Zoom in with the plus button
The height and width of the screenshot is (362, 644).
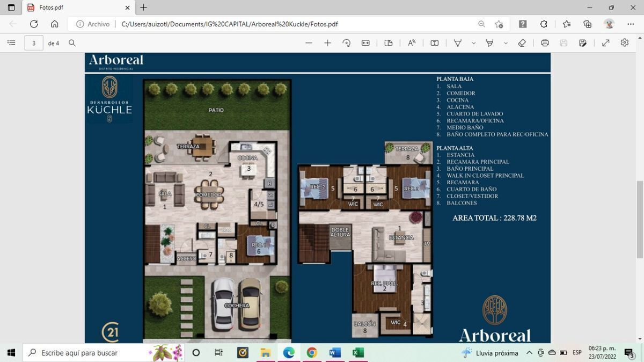point(327,43)
